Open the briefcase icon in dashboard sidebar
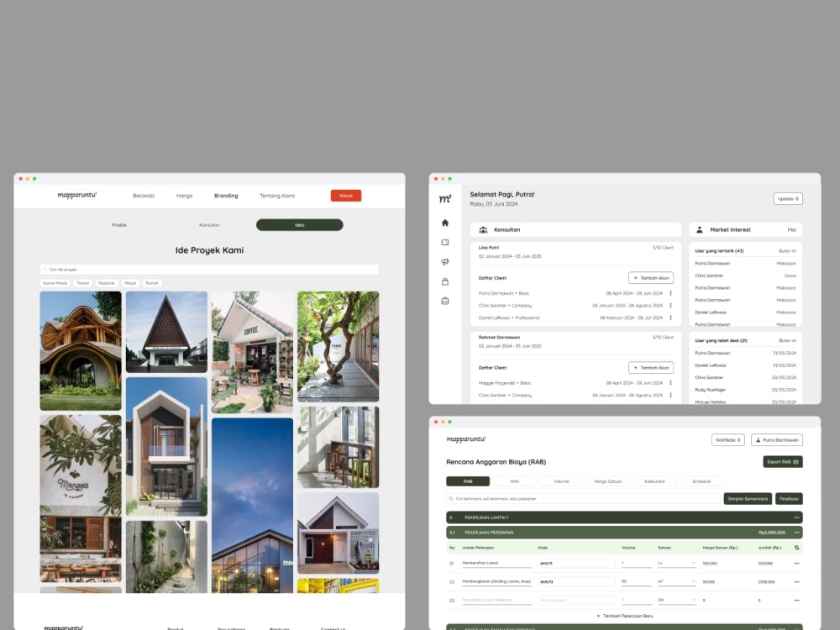The image size is (840, 630). click(x=444, y=301)
